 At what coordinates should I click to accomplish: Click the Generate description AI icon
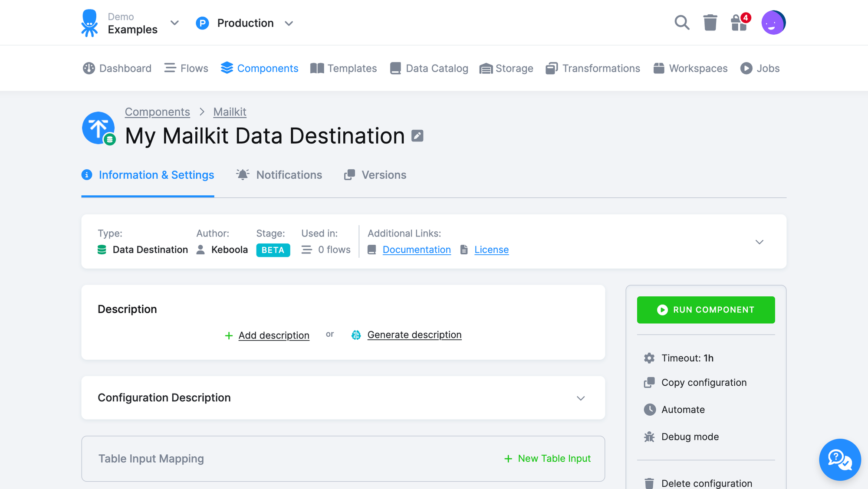coord(356,335)
